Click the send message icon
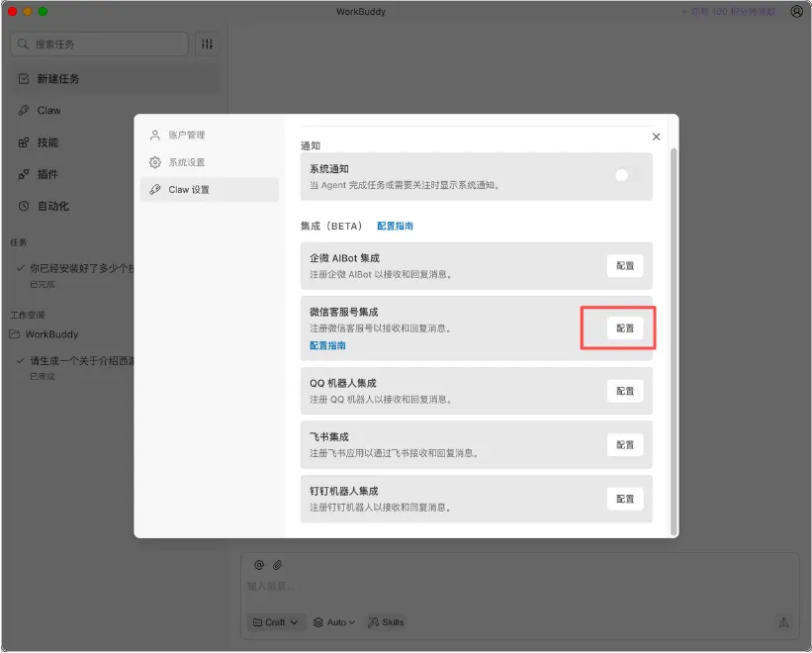812x653 pixels. (x=784, y=622)
